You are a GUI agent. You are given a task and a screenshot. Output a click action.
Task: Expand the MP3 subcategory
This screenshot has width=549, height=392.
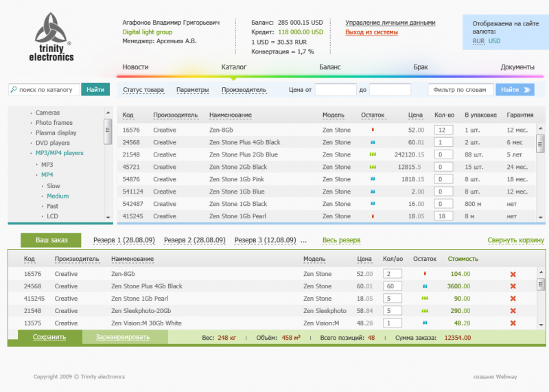tap(47, 165)
